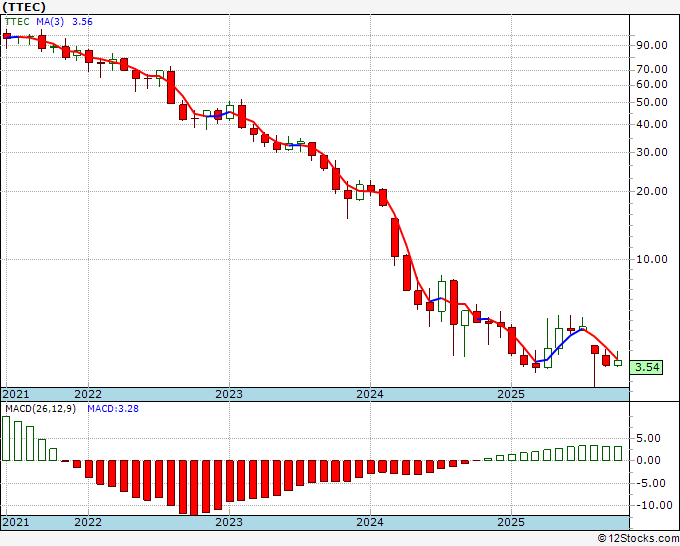Click the MACD(26,12,9) indicator label

[40, 409]
